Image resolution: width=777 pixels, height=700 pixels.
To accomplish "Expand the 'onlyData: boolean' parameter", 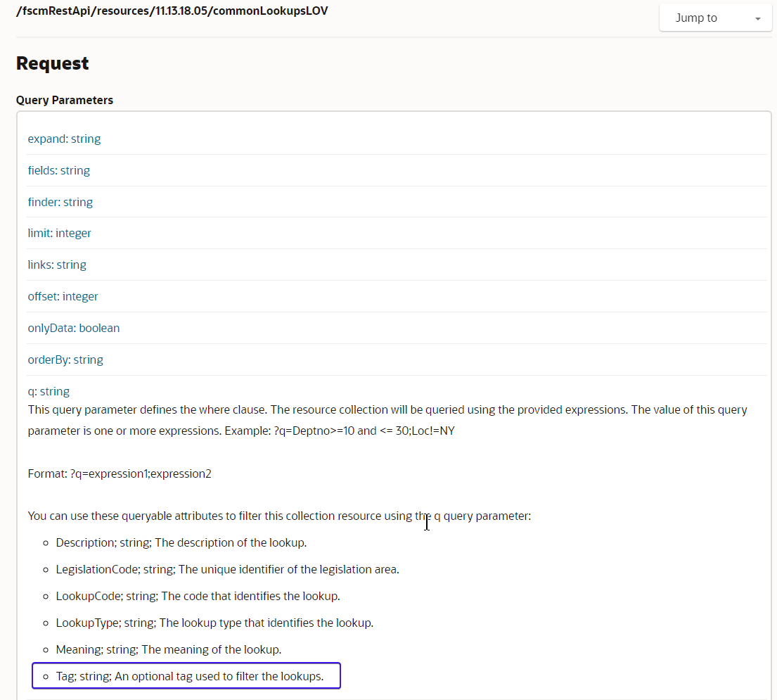I will pyautogui.click(x=73, y=328).
